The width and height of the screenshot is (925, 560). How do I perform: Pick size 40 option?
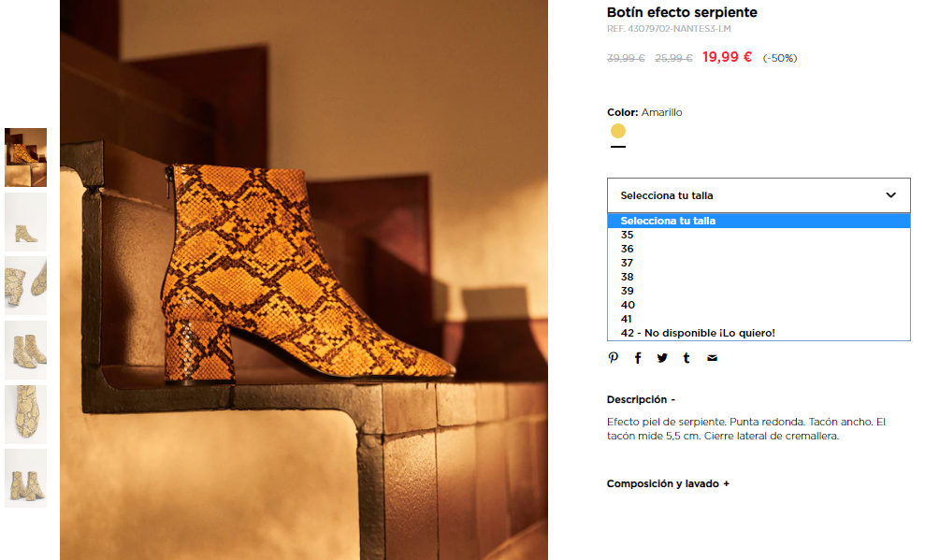click(628, 305)
